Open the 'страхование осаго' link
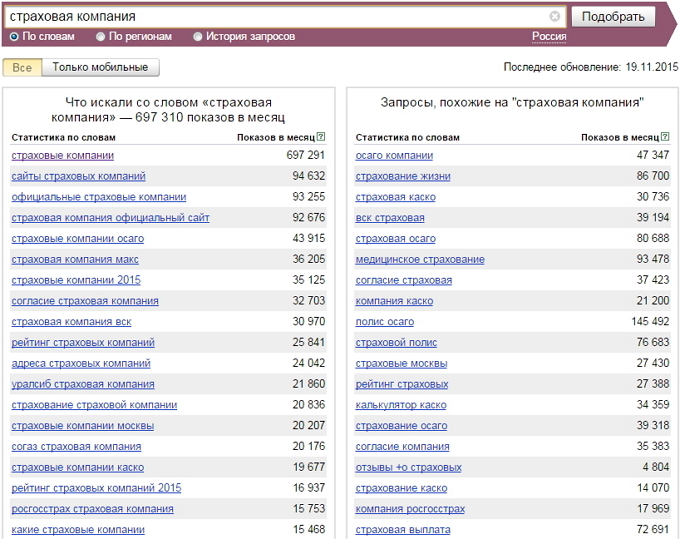The height and width of the screenshot is (539, 680). click(401, 426)
